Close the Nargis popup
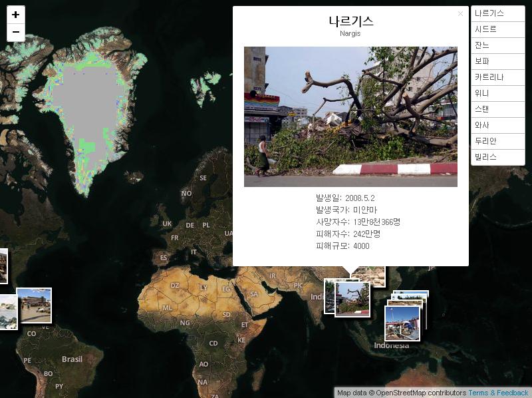Viewport: 532px width, 398px height. (x=460, y=14)
